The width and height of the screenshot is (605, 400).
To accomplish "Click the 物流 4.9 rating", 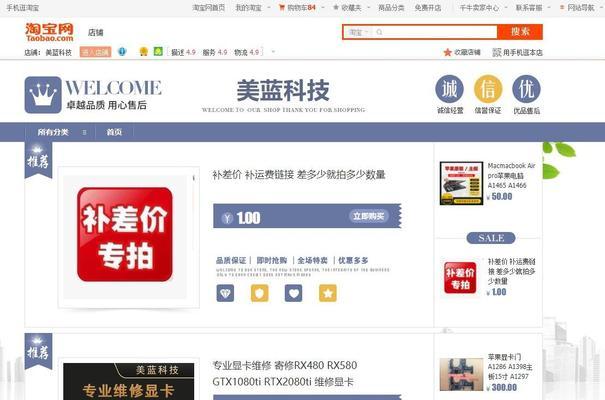I will pos(247,52).
